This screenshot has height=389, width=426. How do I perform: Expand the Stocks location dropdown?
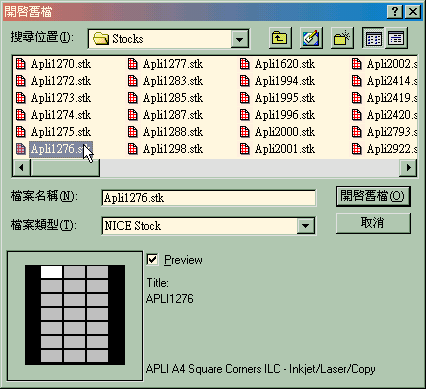click(x=239, y=39)
